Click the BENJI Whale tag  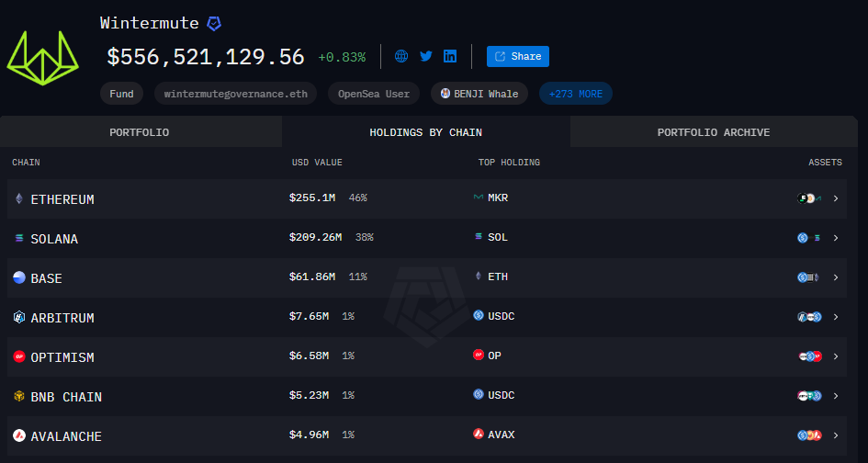tap(479, 94)
